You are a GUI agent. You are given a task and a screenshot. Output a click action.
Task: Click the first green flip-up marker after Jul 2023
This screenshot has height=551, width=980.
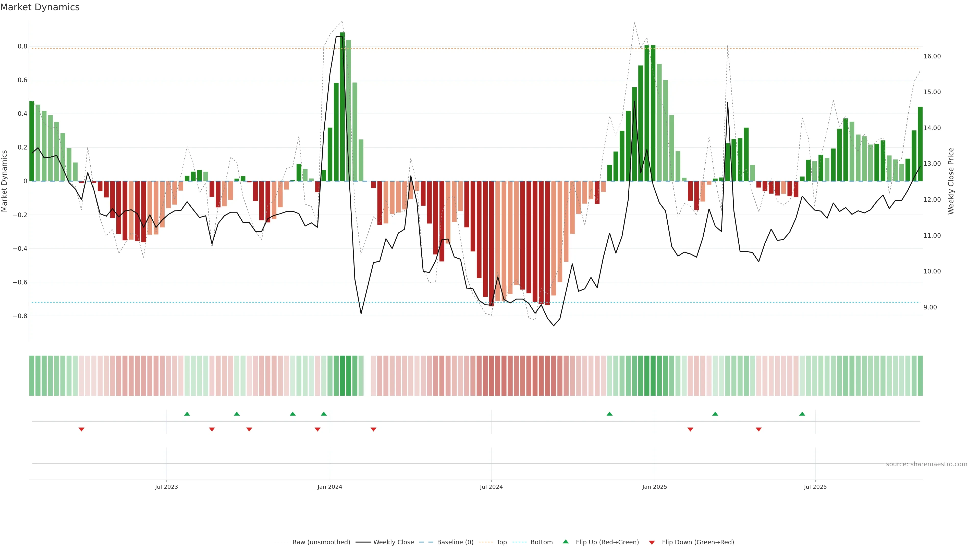pyautogui.click(x=187, y=414)
